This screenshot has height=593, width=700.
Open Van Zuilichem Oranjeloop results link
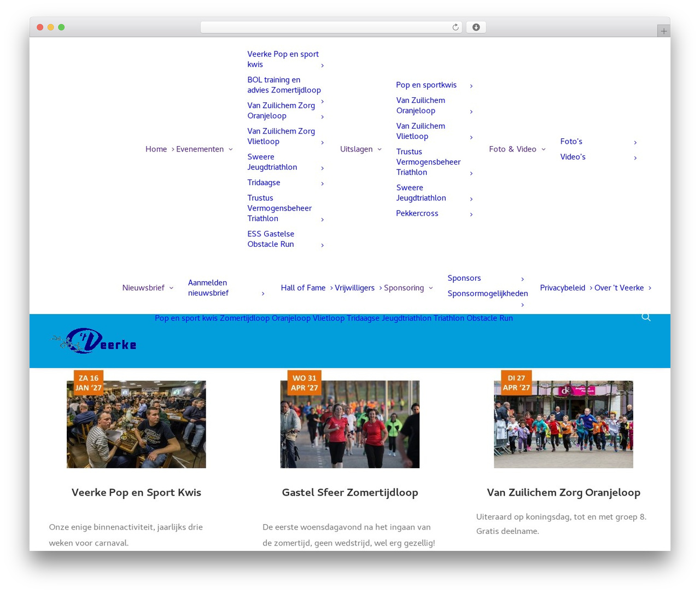(421, 106)
